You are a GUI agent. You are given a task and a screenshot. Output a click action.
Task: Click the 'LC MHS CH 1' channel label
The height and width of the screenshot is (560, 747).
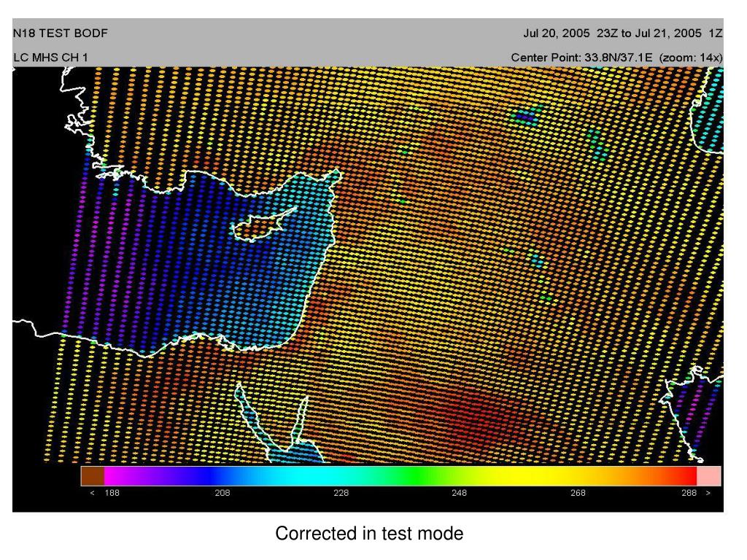(50, 58)
